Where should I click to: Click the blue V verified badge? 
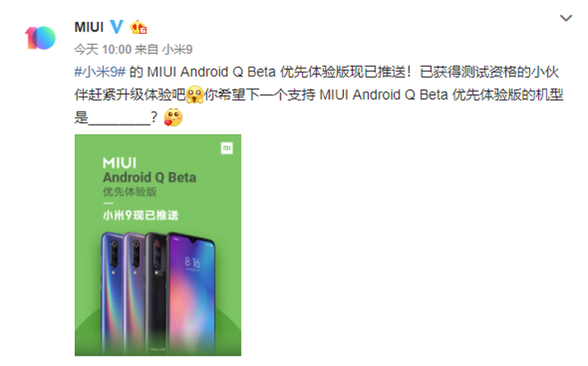click(117, 27)
